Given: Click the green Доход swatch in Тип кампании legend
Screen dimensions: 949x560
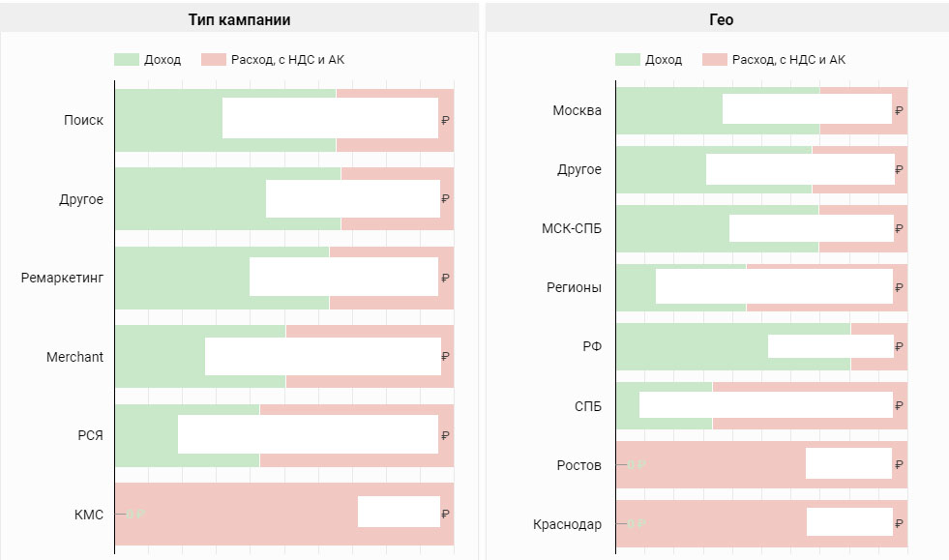Looking at the screenshot, I should [x=127, y=60].
